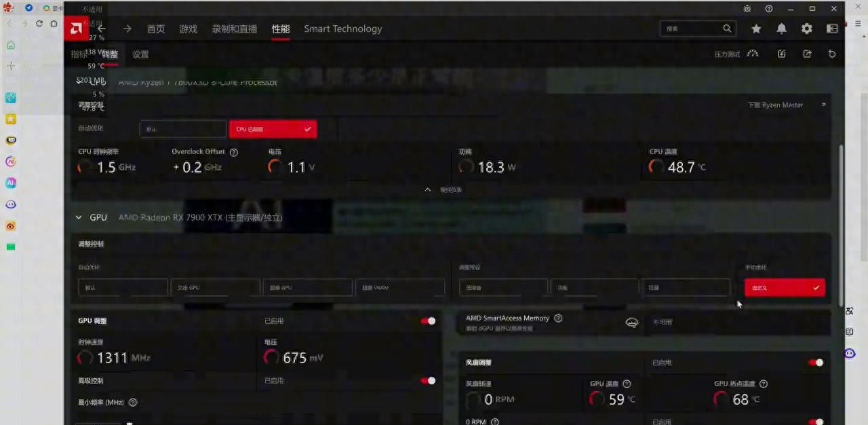Collapse the GPU section chevron

coord(79,217)
